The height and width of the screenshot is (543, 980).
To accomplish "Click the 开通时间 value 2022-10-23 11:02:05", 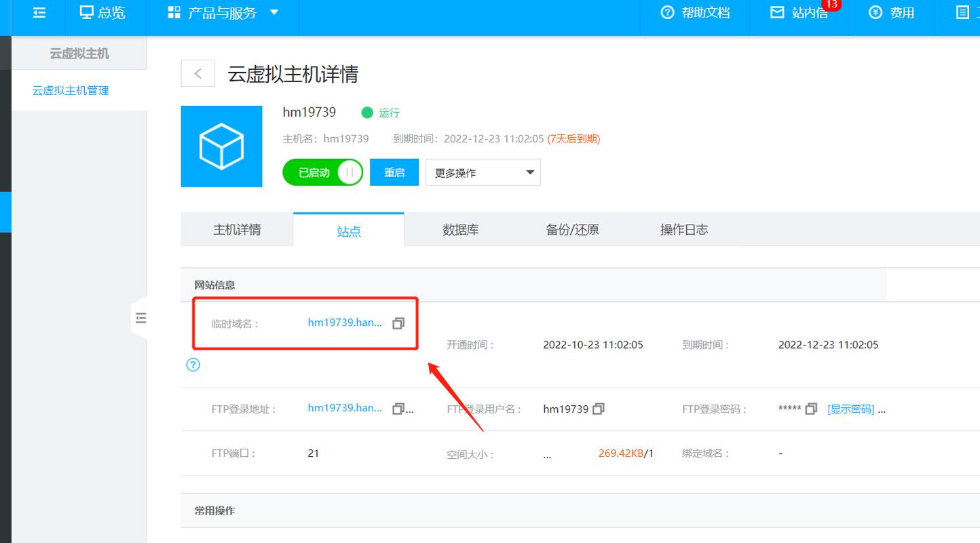I will [593, 345].
